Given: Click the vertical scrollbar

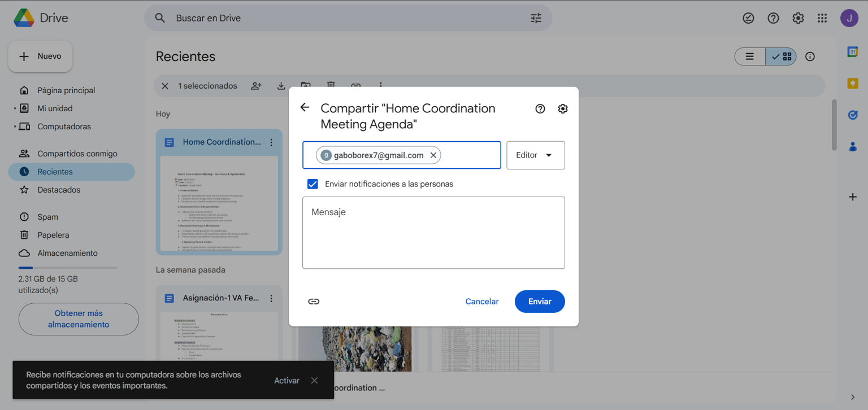Looking at the screenshot, I should pyautogui.click(x=835, y=125).
